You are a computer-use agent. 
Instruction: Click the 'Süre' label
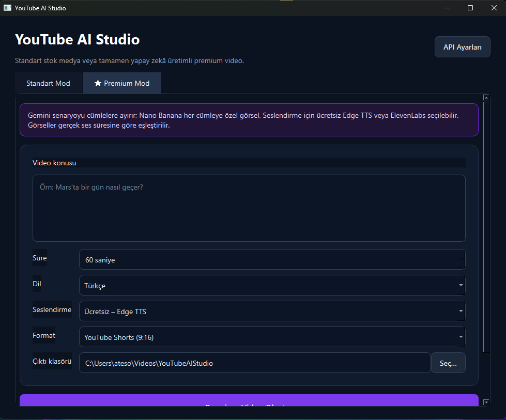tap(40, 258)
